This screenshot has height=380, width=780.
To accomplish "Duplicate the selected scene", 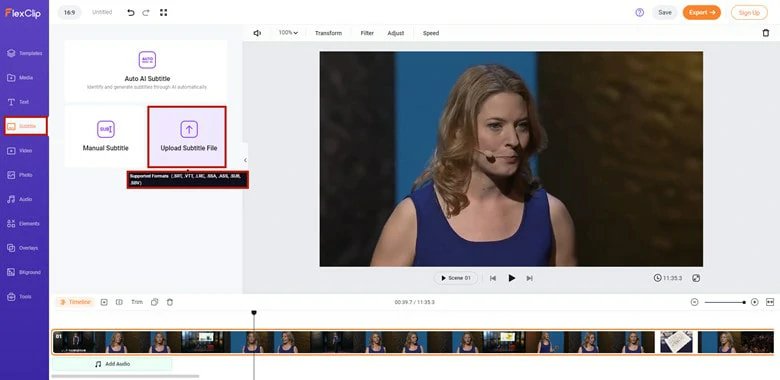I will [154, 302].
